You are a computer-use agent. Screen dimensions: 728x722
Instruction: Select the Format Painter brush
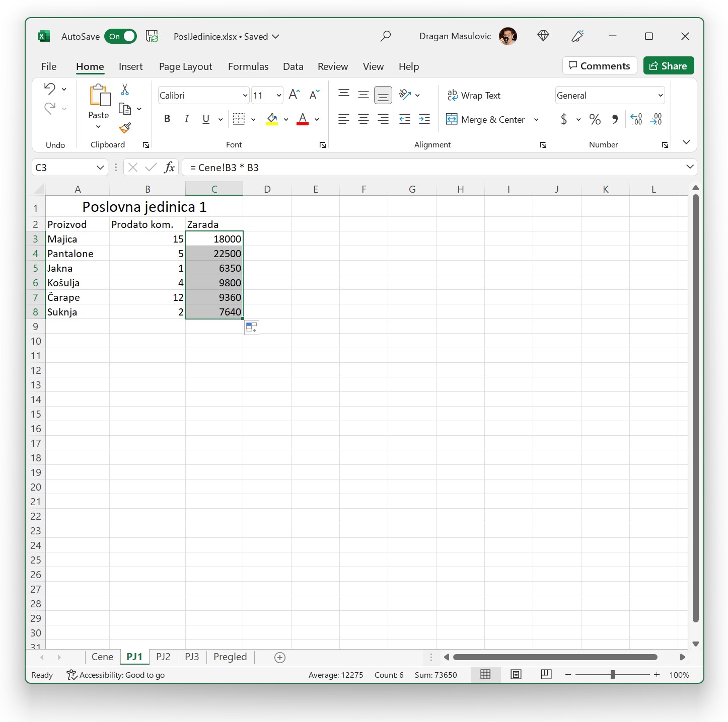125,128
